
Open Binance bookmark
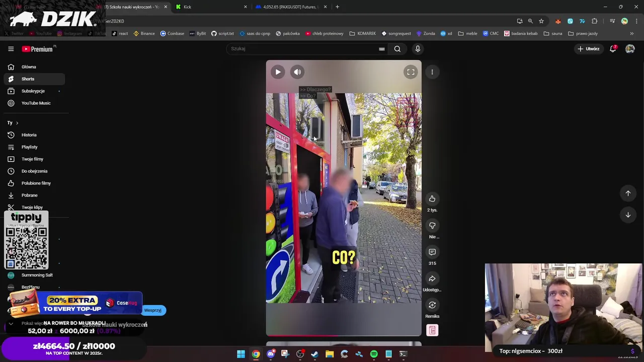[144, 34]
